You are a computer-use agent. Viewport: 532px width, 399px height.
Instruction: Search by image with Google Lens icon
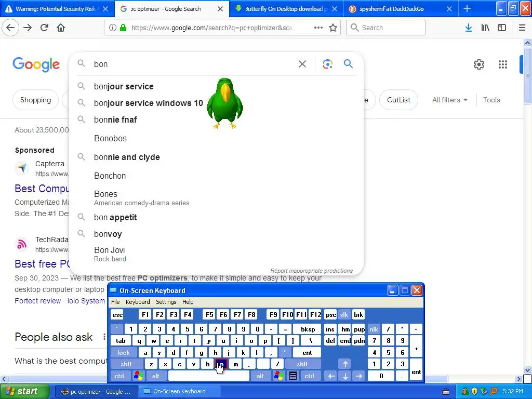point(327,64)
